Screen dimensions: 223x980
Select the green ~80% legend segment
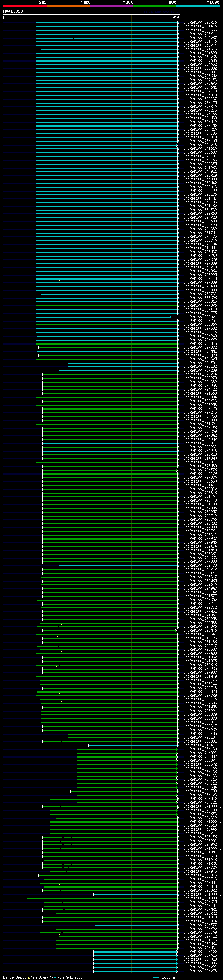154,7
